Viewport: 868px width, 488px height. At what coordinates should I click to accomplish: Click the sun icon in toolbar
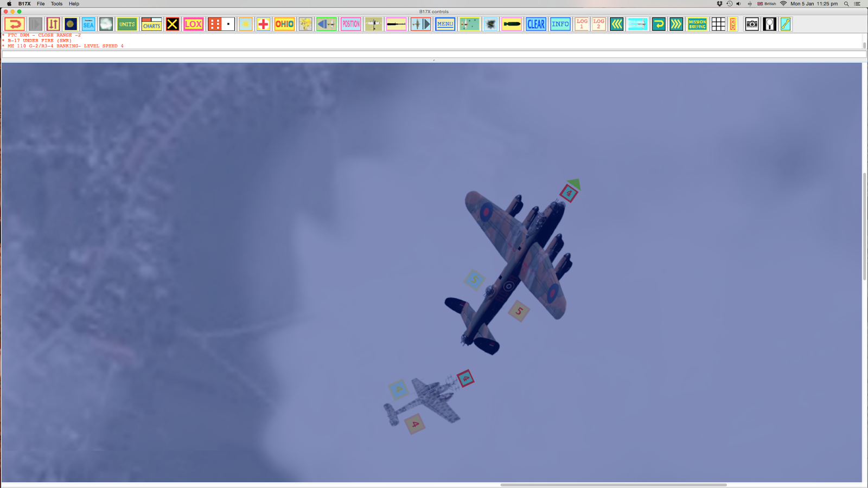tap(246, 24)
